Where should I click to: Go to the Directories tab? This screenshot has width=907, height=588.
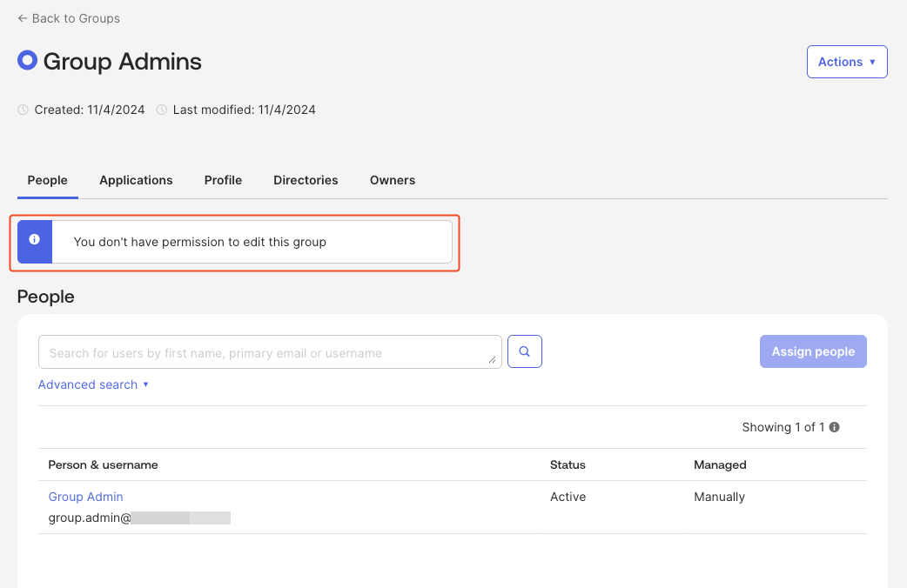pyautogui.click(x=306, y=180)
